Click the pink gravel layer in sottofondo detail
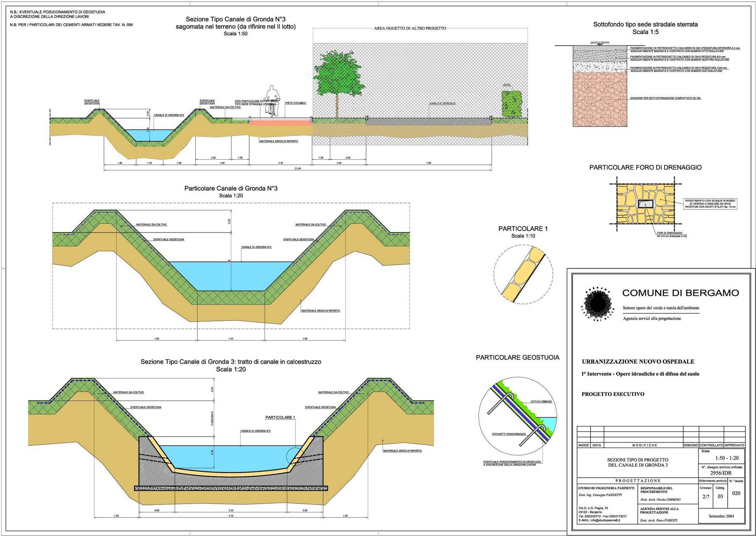The width and height of the screenshot is (756, 536). 600,99
